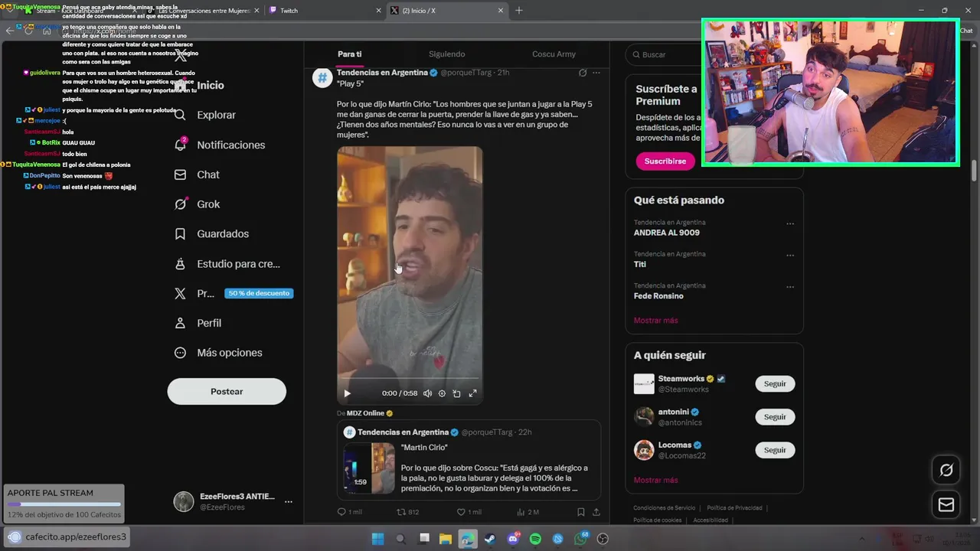Like the post with heart icon
980x551 pixels.
[x=469, y=512]
